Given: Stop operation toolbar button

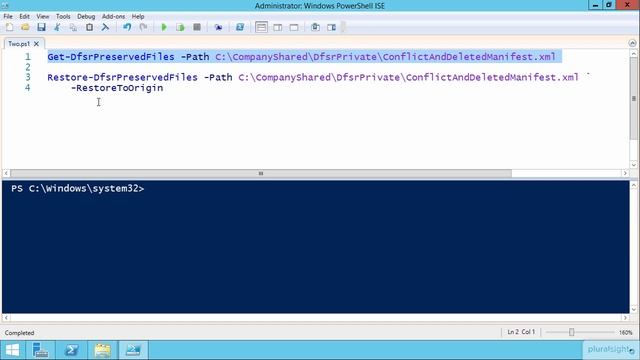Looking at the screenshot, I should [x=197, y=27].
